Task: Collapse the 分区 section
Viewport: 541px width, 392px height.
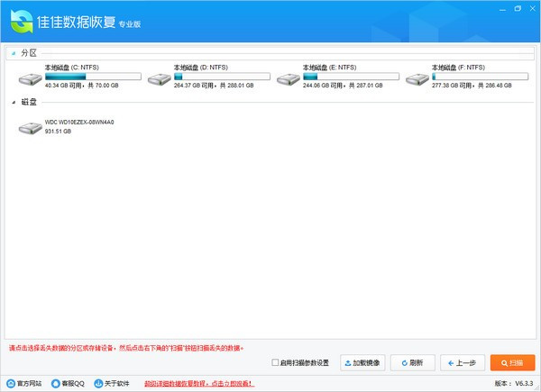Action: pyautogui.click(x=14, y=53)
